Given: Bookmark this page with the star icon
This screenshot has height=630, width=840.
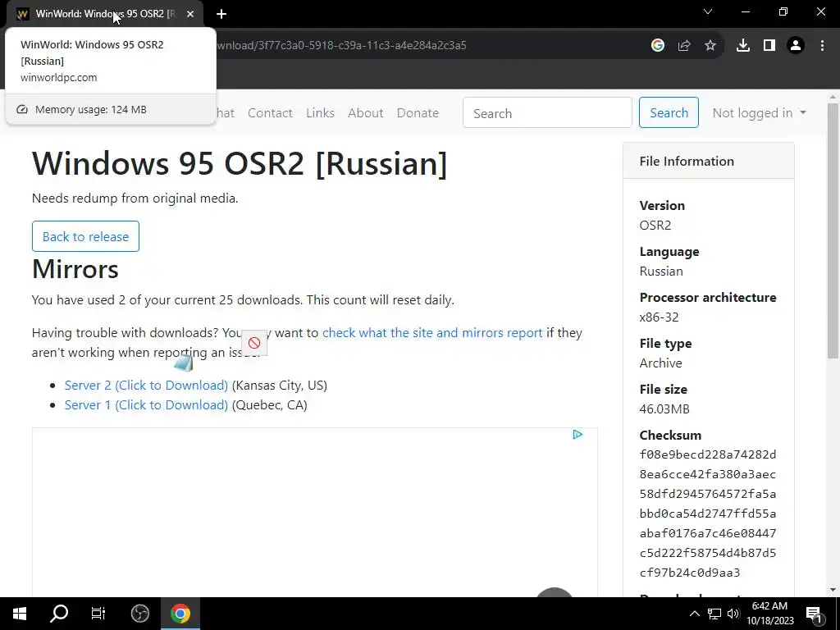Looking at the screenshot, I should [x=710, y=46].
